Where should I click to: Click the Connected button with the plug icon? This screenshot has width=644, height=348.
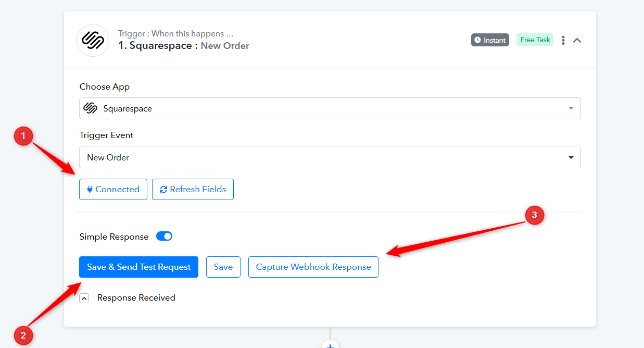113,189
